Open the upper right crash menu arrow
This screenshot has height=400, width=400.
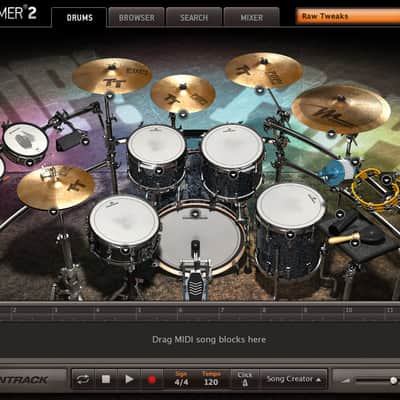(x=260, y=90)
